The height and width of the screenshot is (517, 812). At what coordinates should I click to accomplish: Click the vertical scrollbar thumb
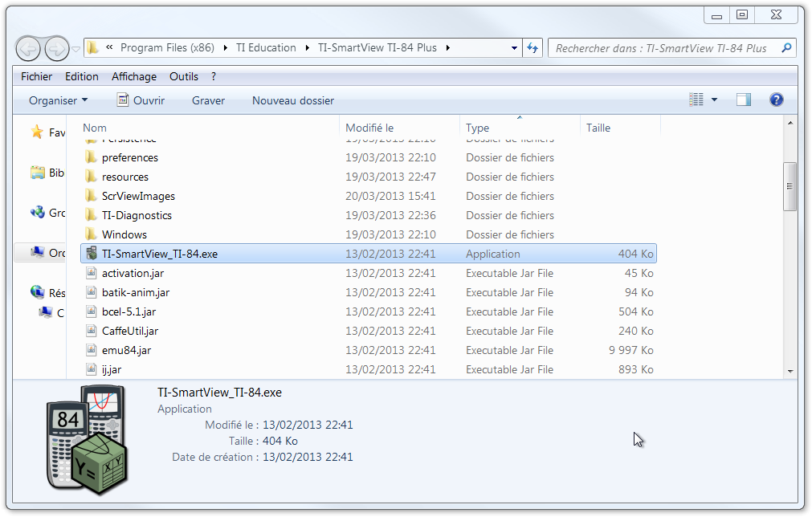790,187
